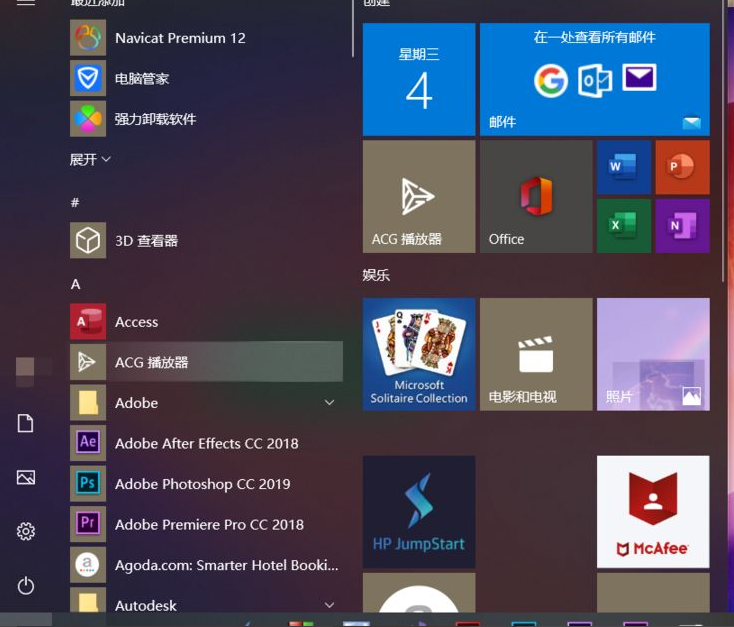This screenshot has height=627, width=734.
Task: Launch the Office tile
Action: click(536, 197)
